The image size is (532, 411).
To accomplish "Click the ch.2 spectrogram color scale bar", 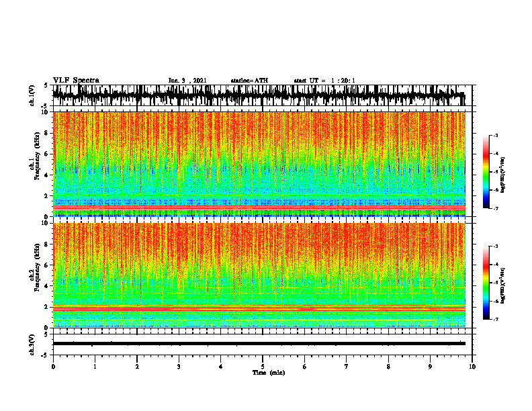I will click(486, 283).
